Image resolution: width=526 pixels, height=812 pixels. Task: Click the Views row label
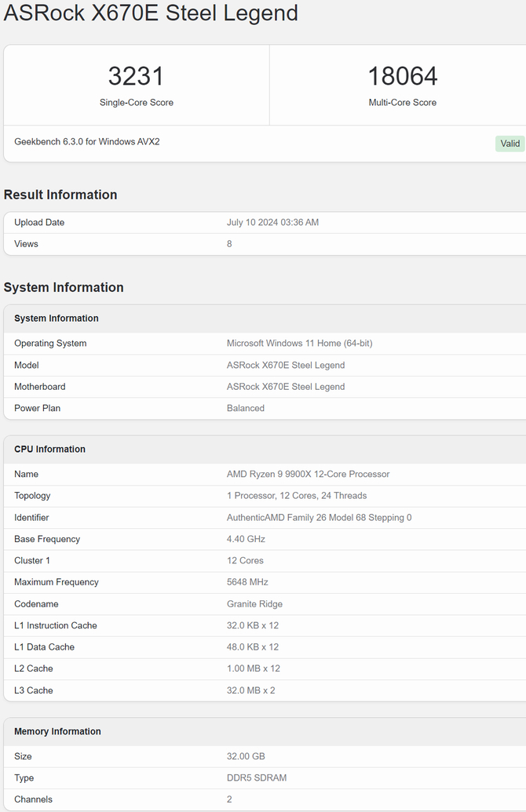pos(26,244)
